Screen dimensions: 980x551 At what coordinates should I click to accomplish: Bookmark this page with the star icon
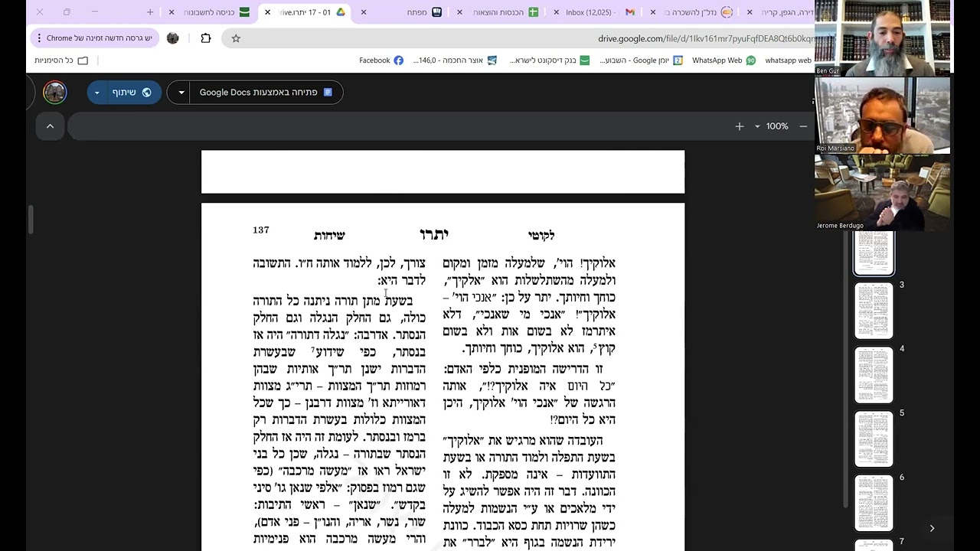(x=236, y=38)
